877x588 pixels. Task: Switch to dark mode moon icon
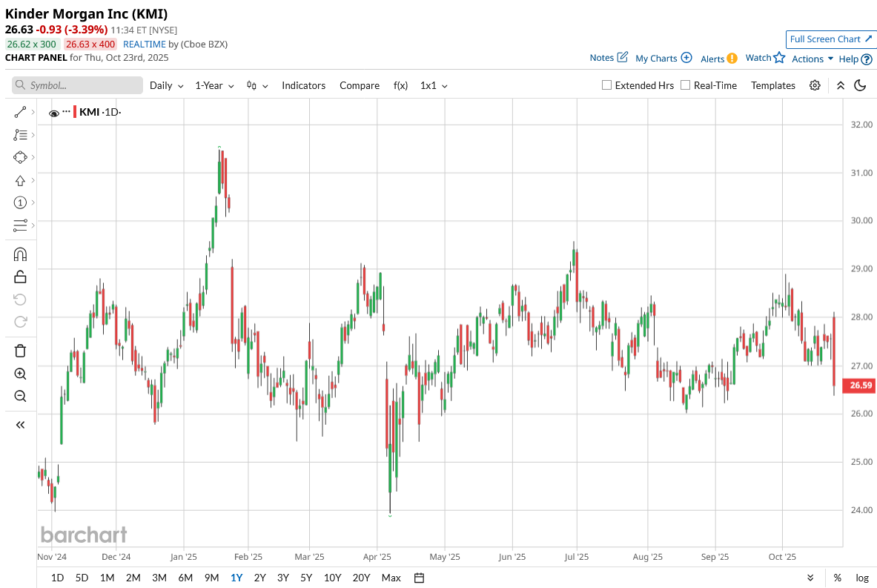(x=860, y=85)
